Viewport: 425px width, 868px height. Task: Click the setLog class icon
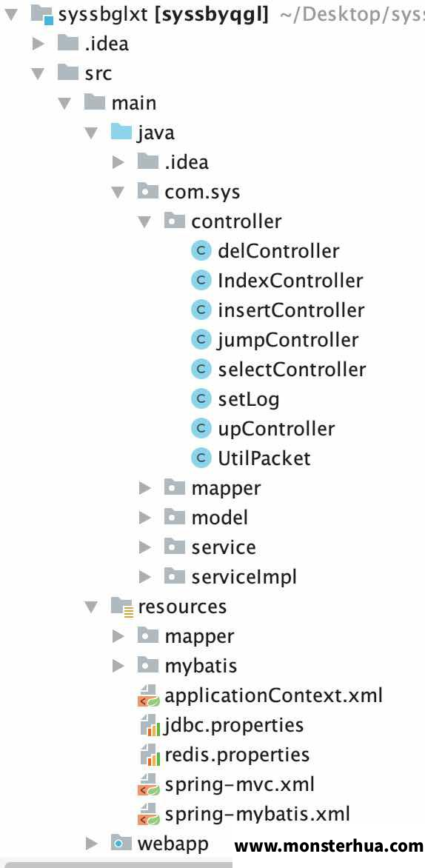201,398
